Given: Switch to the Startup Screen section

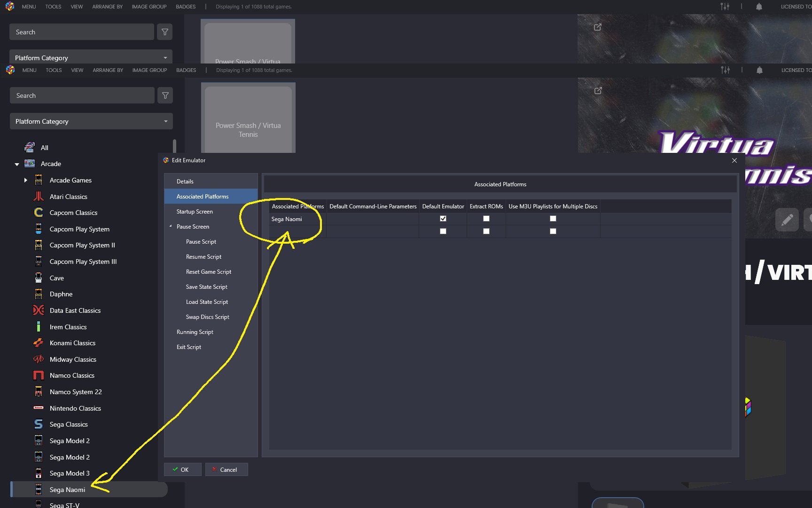Looking at the screenshot, I should pos(211,212).
